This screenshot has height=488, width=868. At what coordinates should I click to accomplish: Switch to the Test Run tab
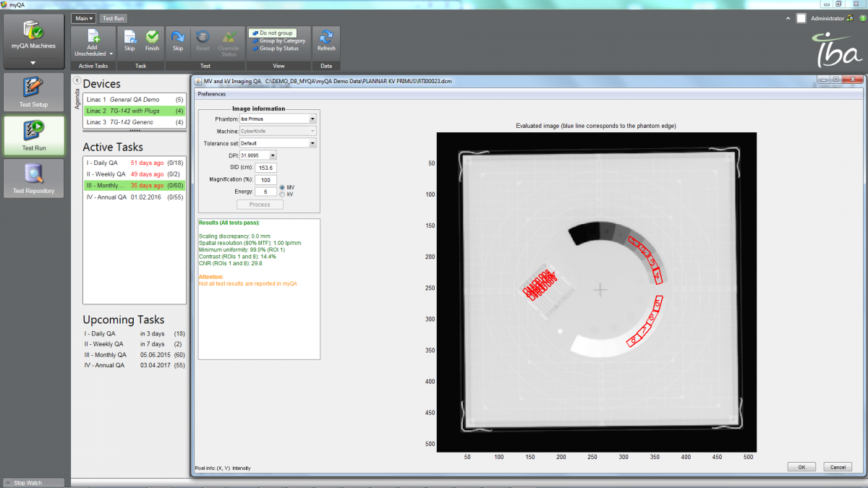pyautogui.click(x=112, y=18)
